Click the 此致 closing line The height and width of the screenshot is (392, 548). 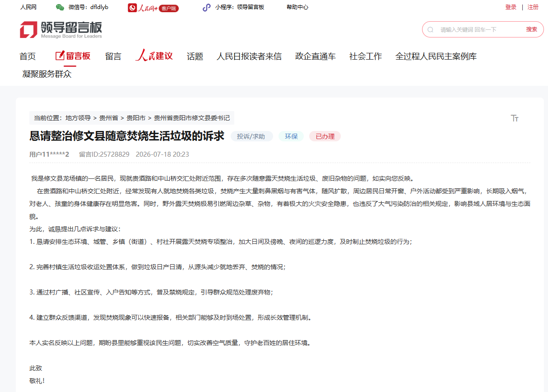click(36, 368)
